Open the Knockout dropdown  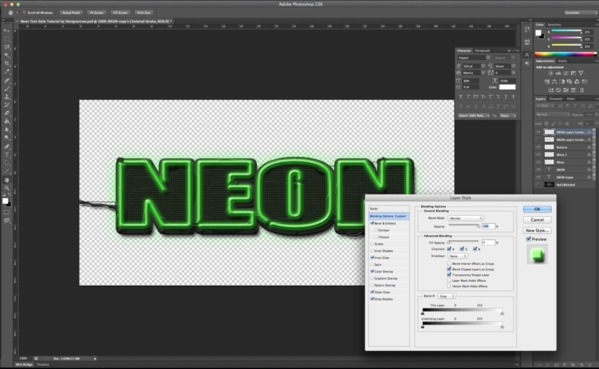pos(458,256)
